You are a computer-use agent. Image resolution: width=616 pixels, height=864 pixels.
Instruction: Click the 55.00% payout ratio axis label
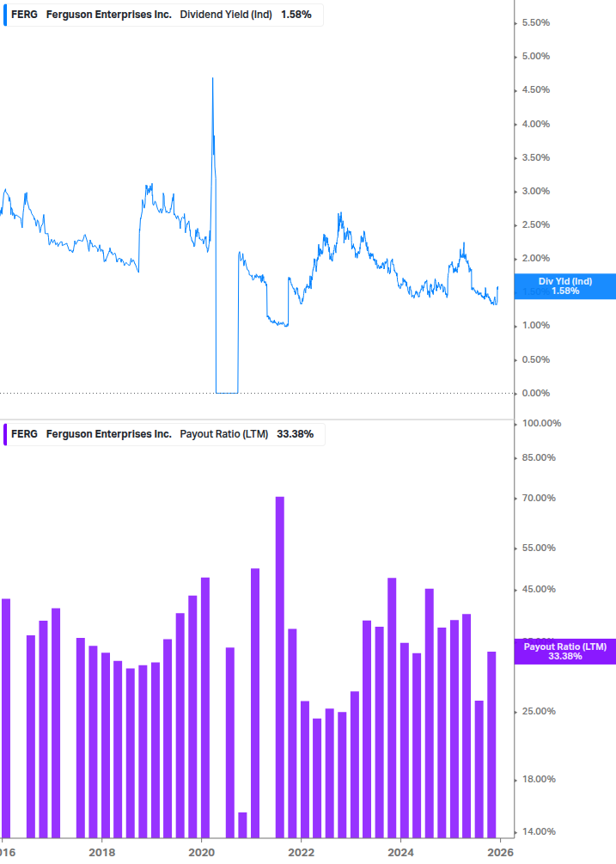[x=539, y=548]
